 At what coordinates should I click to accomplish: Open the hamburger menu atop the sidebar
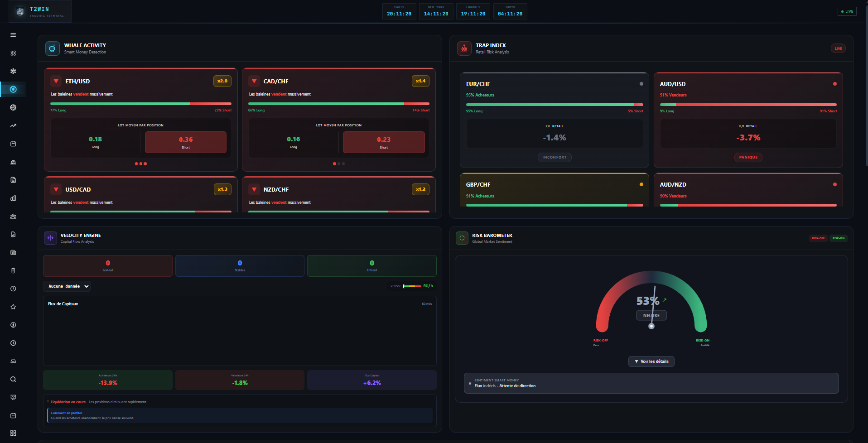[13, 35]
